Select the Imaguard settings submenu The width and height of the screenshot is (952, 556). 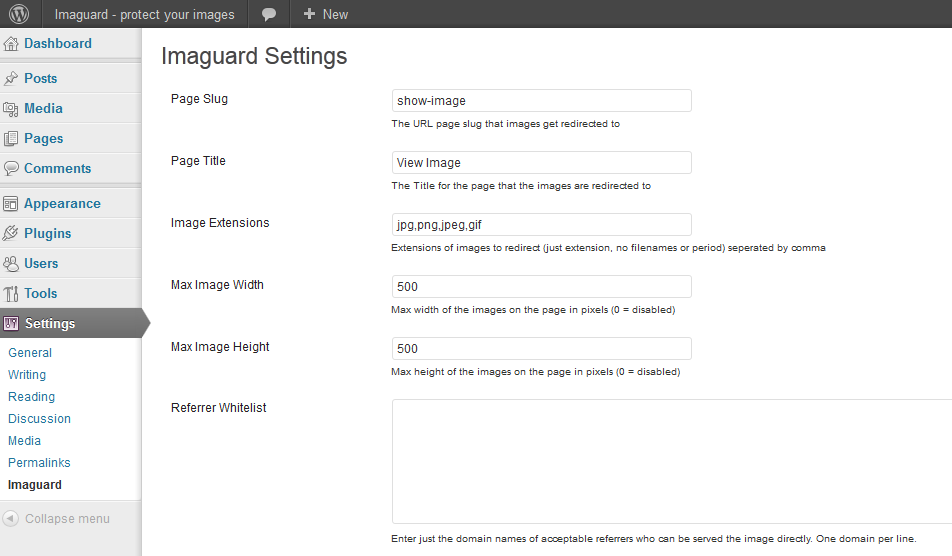35,484
